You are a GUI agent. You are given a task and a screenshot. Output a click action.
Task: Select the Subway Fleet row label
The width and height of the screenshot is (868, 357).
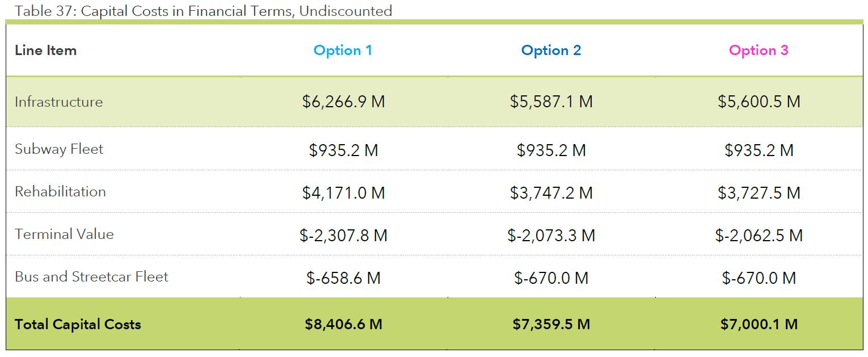pos(59,149)
